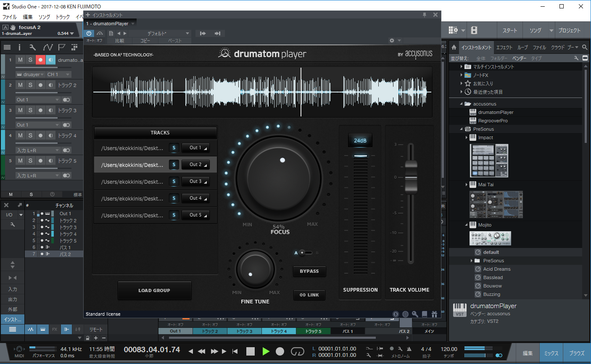The width and height of the screenshot is (591, 364).
Task: Click the BYPASS button
Action: pyautogui.click(x=309, y=271)
